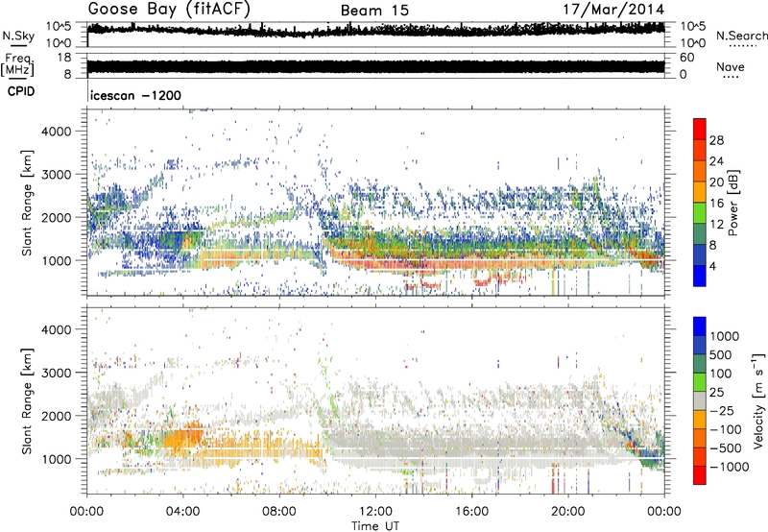This screenshot has width=768, height=532.
Task: Click the "Time UT" axis title
Action: coord(375,526)
